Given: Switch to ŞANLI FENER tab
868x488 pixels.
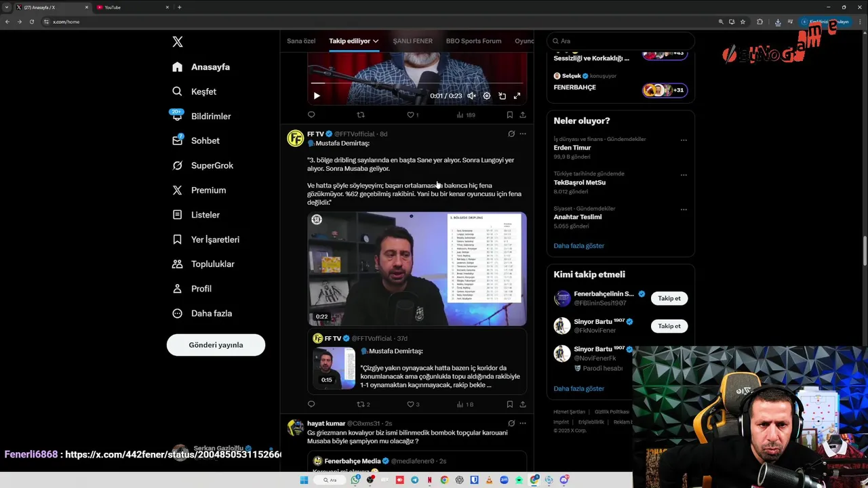Looking at the screenshot, I should [x=412, y=41].
